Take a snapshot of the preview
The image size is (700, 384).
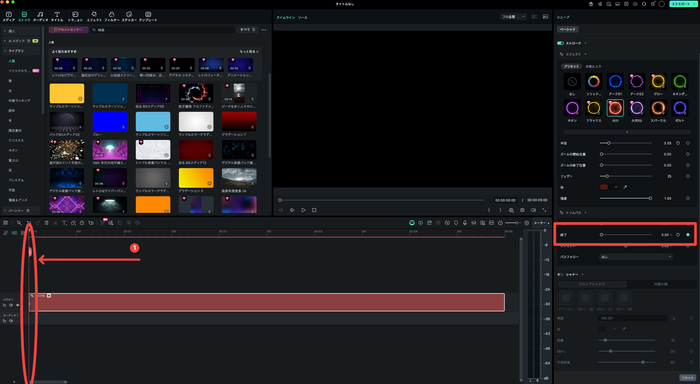[522, 210]
